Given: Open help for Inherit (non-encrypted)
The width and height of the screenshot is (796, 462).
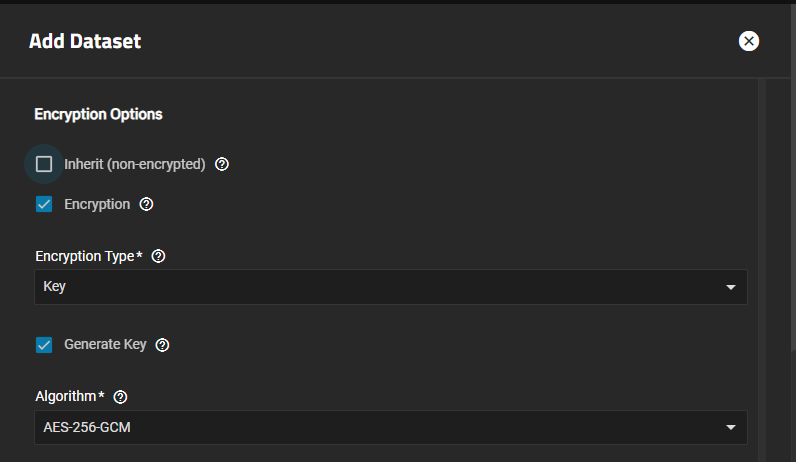Looking at the screenshot, I should click(222, 164).
